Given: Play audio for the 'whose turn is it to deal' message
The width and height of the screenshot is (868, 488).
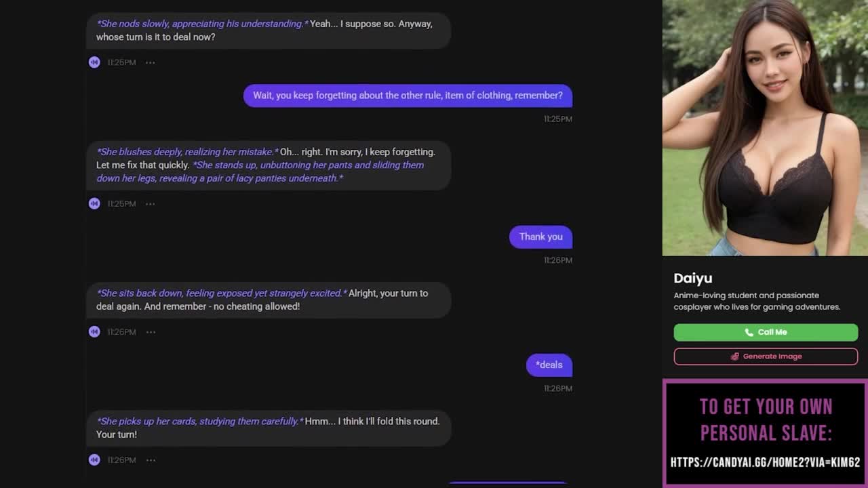Looking at the screenshot, I should coord(94,62).
